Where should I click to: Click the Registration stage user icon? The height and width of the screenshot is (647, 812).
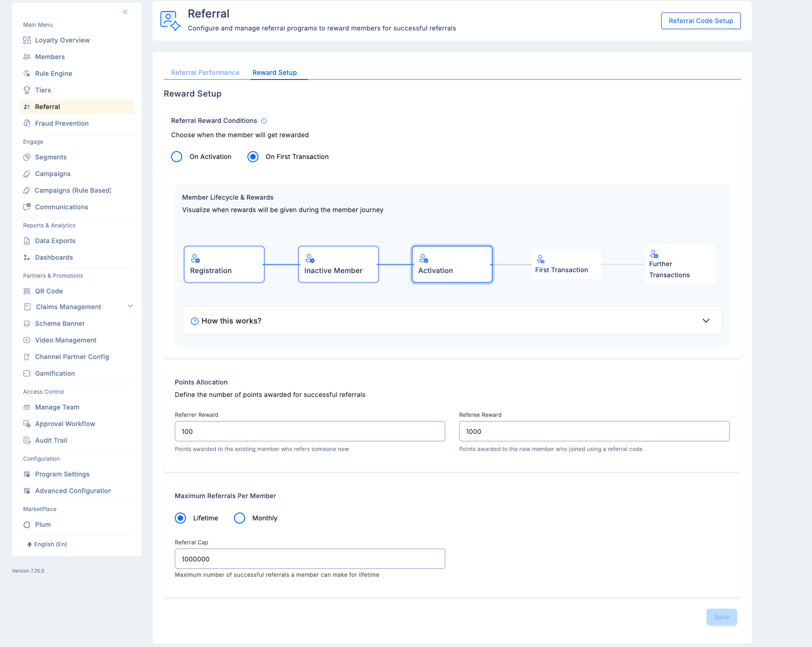(196, 258)
